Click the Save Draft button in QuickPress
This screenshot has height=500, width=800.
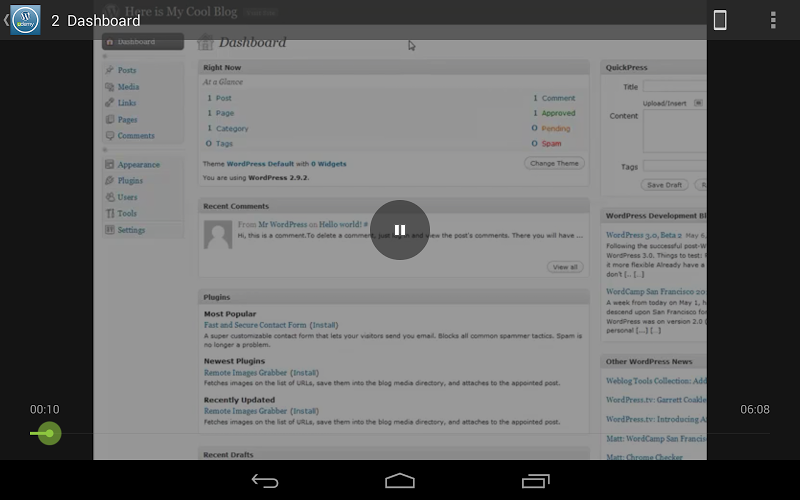664,185
